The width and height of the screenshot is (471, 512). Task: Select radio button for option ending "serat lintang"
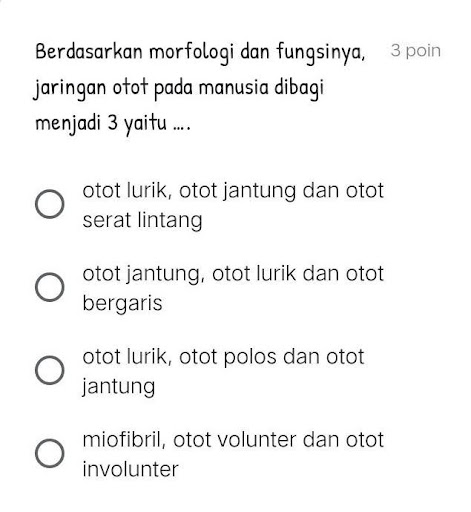click(50, 204)
